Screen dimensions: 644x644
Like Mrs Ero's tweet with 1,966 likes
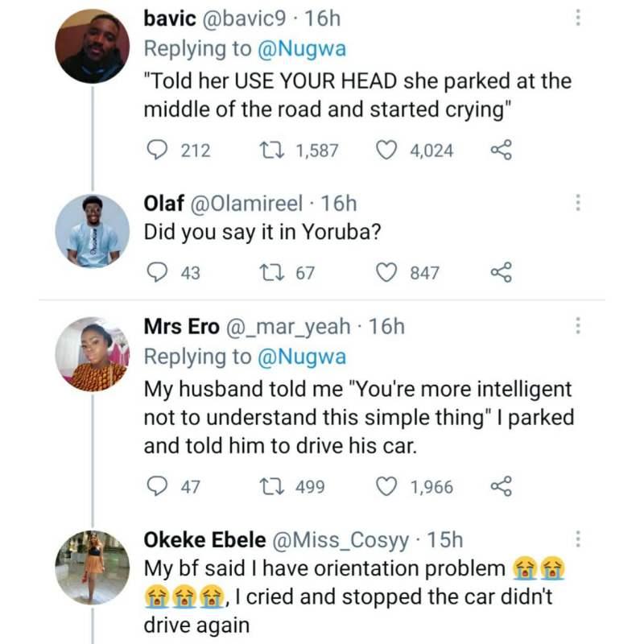point(389,486)
